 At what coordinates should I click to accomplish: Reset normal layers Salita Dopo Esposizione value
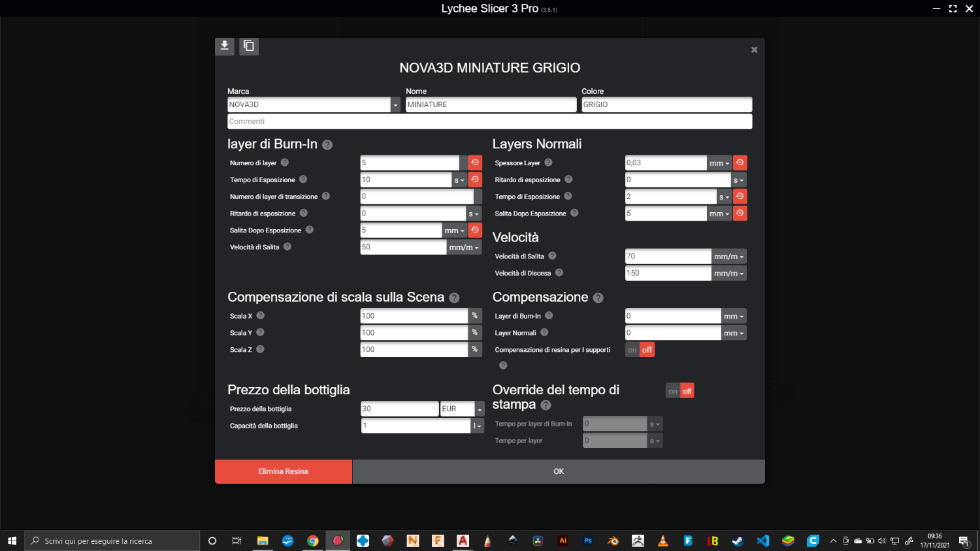[x=740, y=213]
